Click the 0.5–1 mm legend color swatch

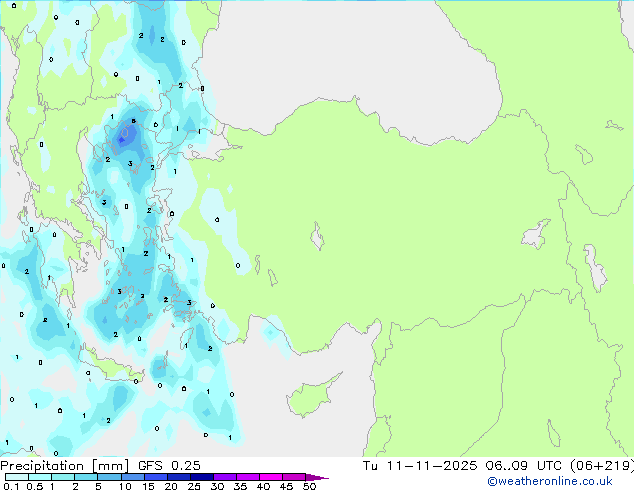[x=40, y=477]
